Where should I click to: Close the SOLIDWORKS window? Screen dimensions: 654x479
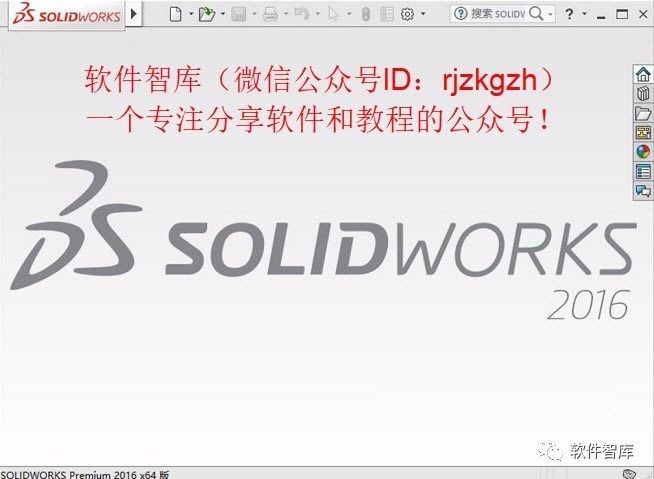coord(643,15)
